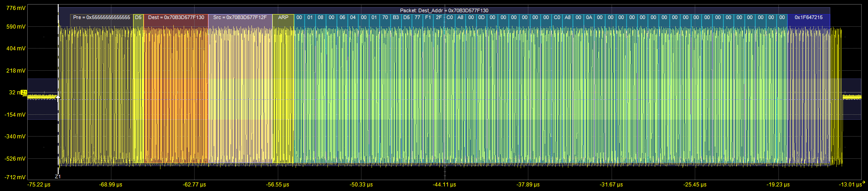Click the 08 data byte cell

[321, 18]
